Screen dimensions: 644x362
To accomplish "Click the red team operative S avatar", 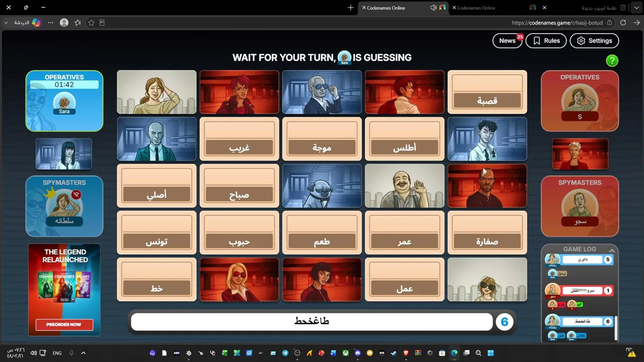I will click(x=580, y=103).
